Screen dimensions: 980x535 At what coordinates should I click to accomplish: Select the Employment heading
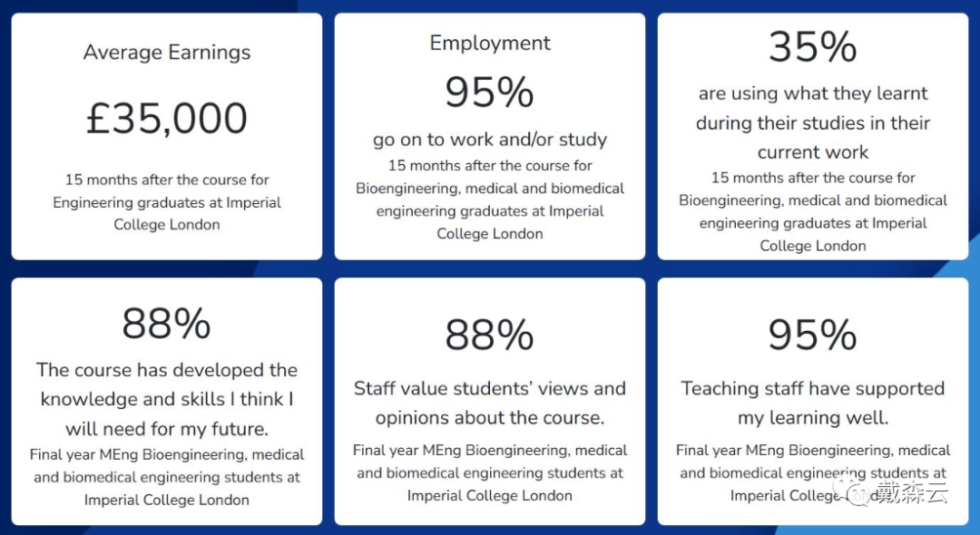click(x=490, y=44)
